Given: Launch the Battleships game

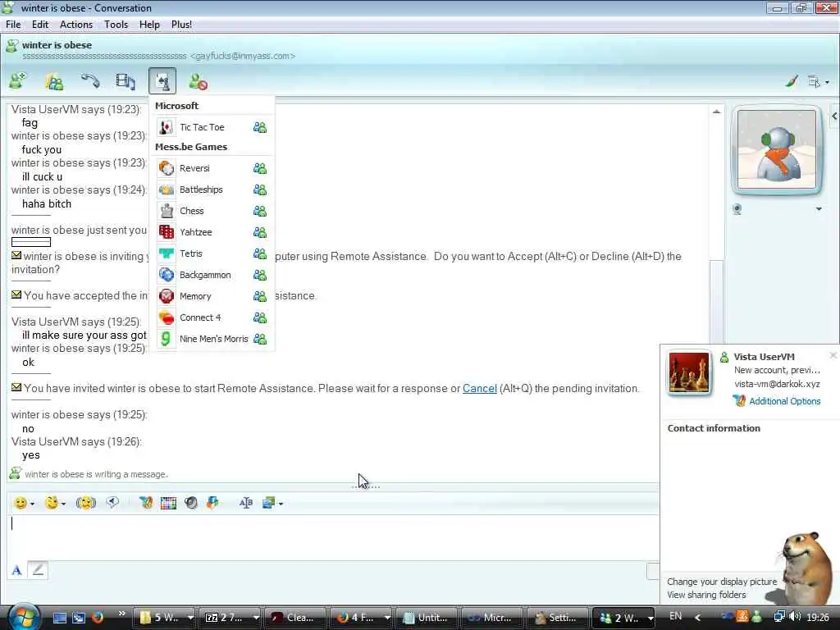Looking at the screenshot, I should point(201,189).
